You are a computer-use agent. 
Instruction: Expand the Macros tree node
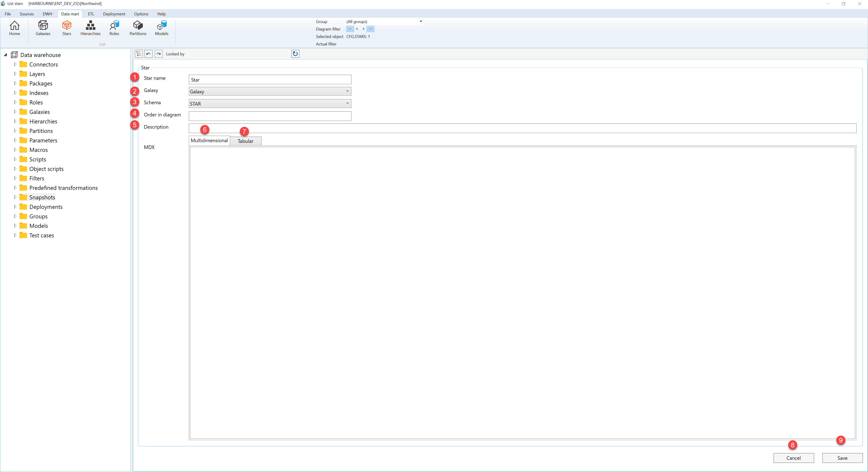15,150
